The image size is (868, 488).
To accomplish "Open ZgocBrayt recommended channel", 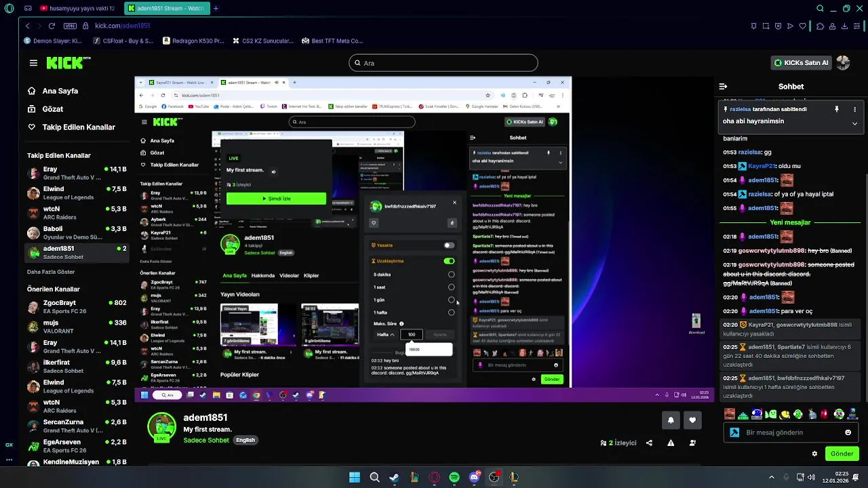I will 77,307.
